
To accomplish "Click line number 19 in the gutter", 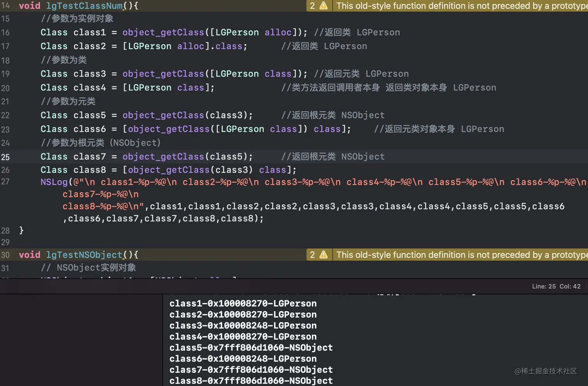I will point(5,74).
